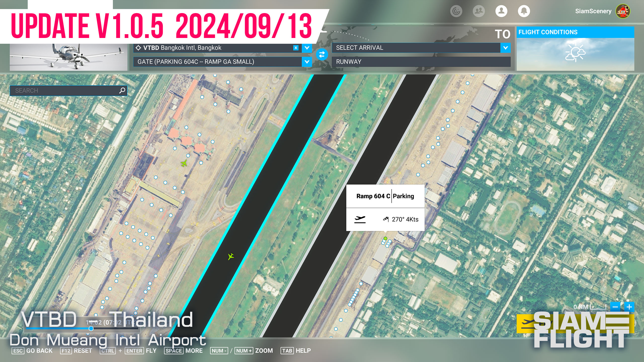Click the partly cloudy weather icon
Screen dimensions: 644x362
(575, 53)
